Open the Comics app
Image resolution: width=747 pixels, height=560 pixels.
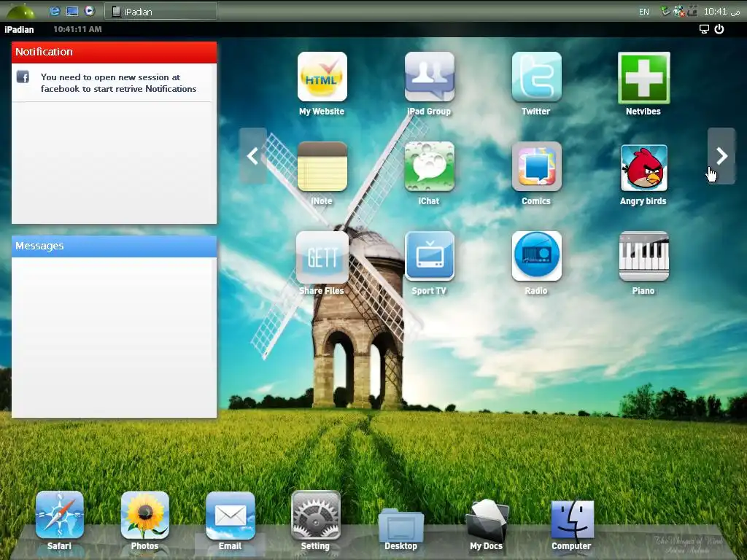click(x=536, y=166)
